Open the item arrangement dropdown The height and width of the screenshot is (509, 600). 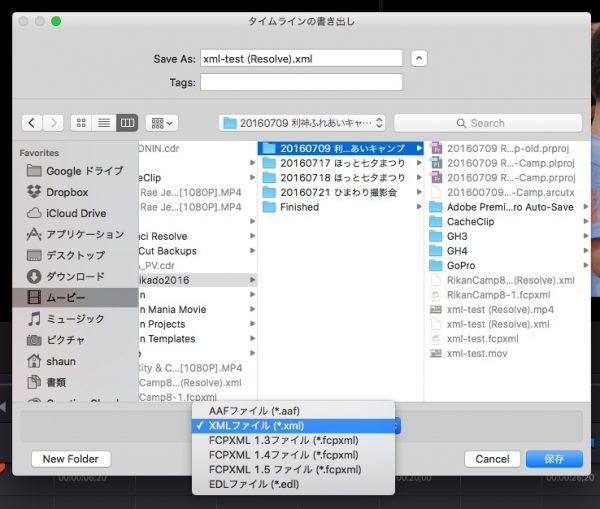[161, 123]
